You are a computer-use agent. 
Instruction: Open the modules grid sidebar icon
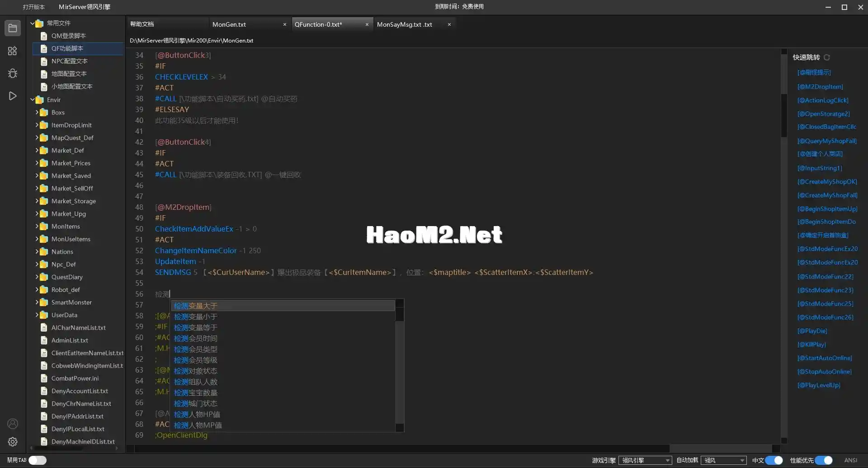(13, 51)
